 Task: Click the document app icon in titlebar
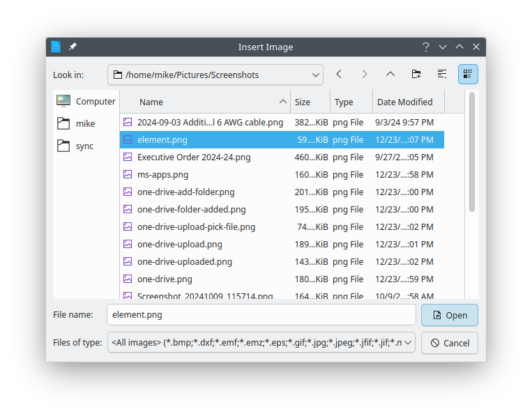coord(56,47)
